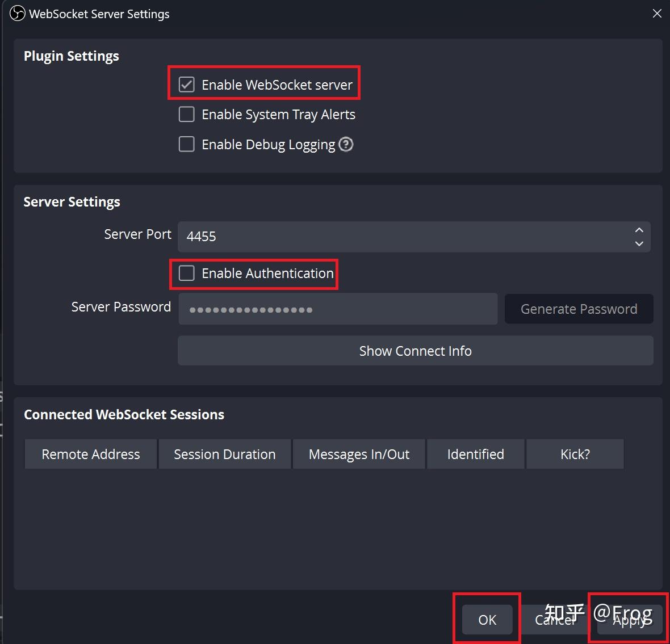Sort sessions by Remote Address column
Viewport: 670px width, 644px height.
pos(91,454)
